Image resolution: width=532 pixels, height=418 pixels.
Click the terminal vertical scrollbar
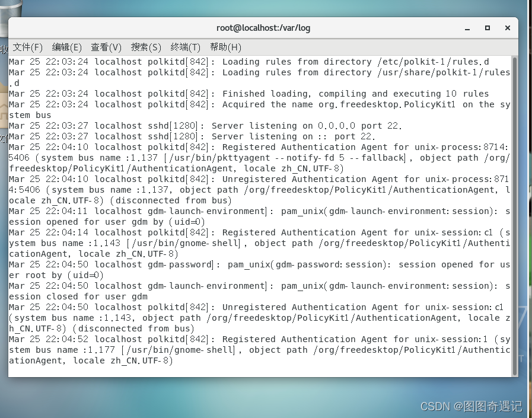pyautogui.click(x=514, y=216)
